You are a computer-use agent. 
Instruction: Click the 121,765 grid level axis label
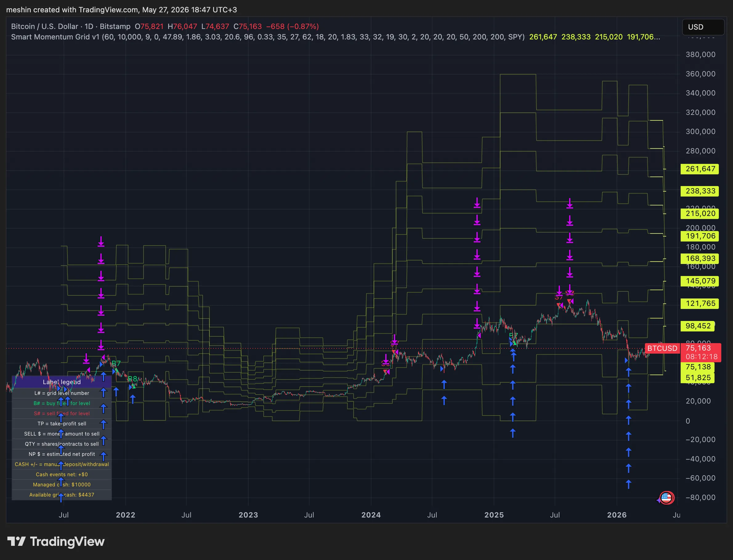pyautogui.click(x=700, y=303)
